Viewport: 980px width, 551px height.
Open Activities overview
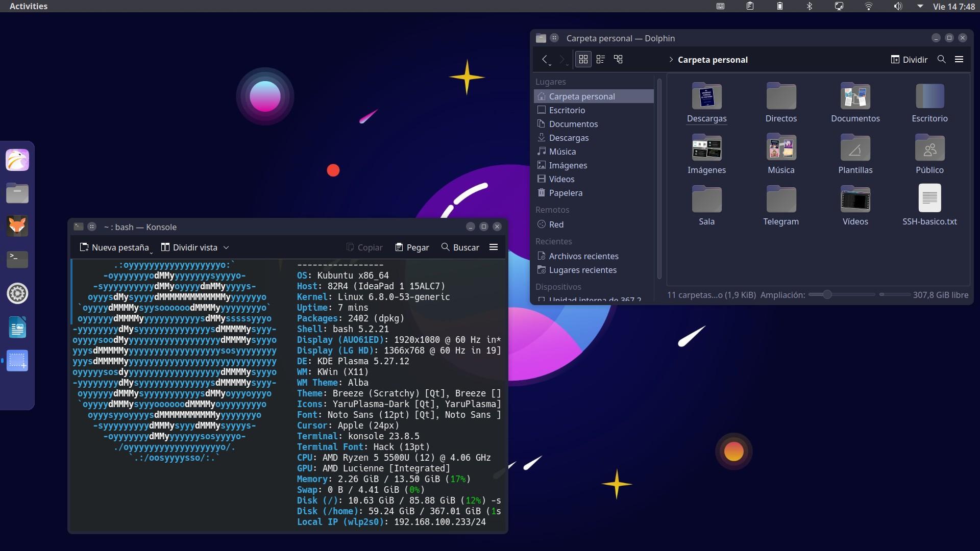[29, 6]
